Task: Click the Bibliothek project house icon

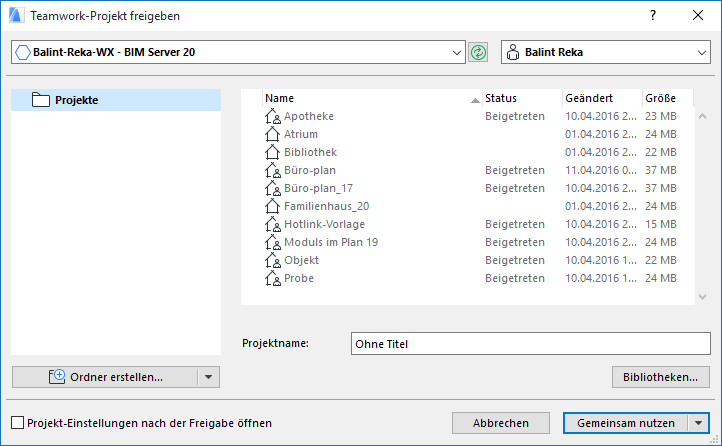Action: [x=272, y=153]
